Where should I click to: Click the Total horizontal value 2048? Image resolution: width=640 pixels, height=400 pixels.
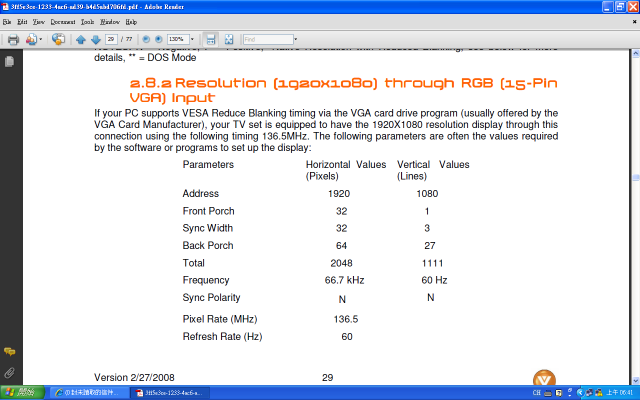(341, 263)
